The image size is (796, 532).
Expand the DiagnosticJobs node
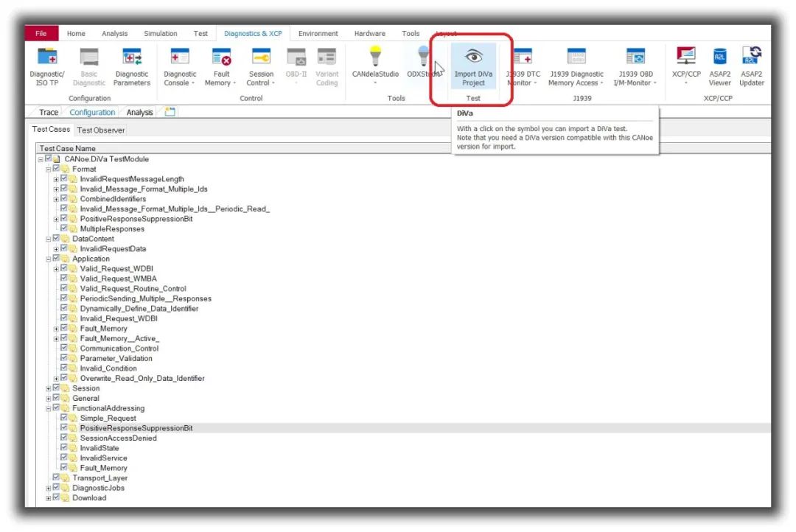[x=48, y=488]
